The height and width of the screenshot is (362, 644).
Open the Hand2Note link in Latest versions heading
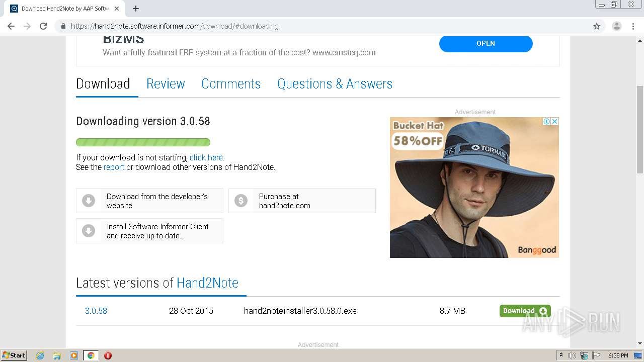(x=207, y=283)
